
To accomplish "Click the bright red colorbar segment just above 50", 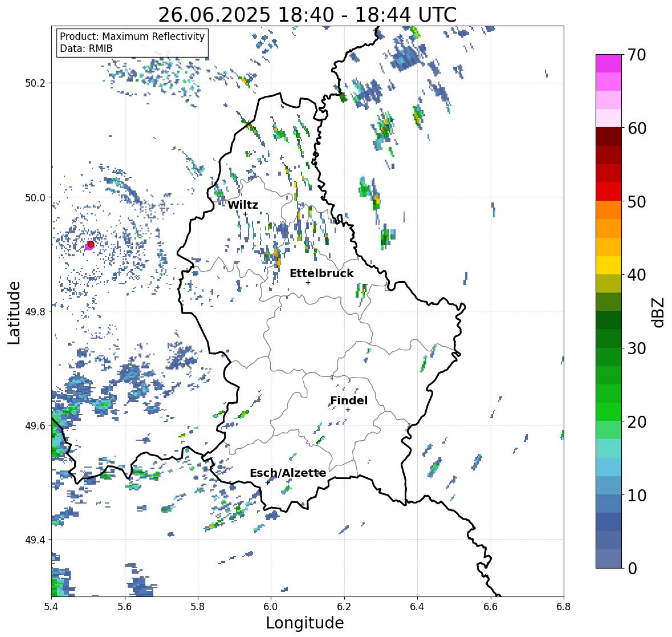I will tap(609, 192).
